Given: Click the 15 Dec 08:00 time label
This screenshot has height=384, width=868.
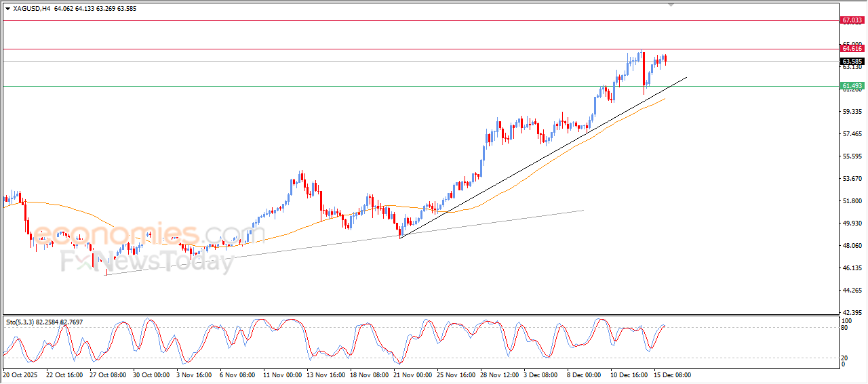Looking at the screenshot, I should pos(672,375).
